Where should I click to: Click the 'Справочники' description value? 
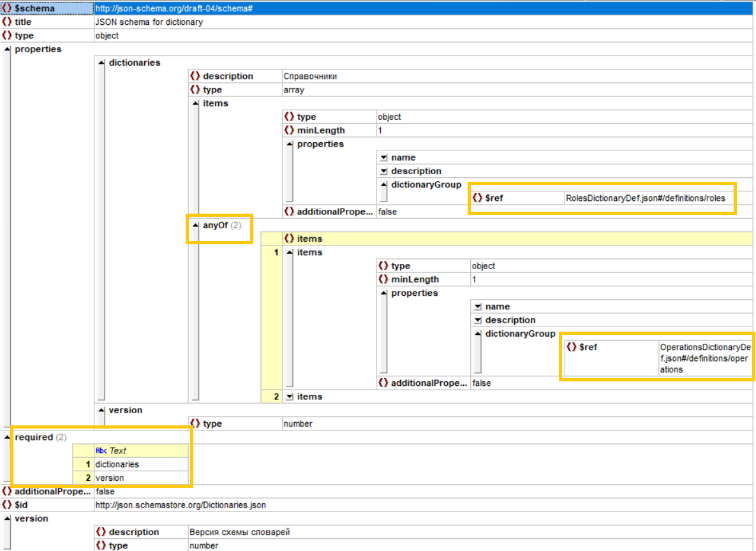point(310,76)
